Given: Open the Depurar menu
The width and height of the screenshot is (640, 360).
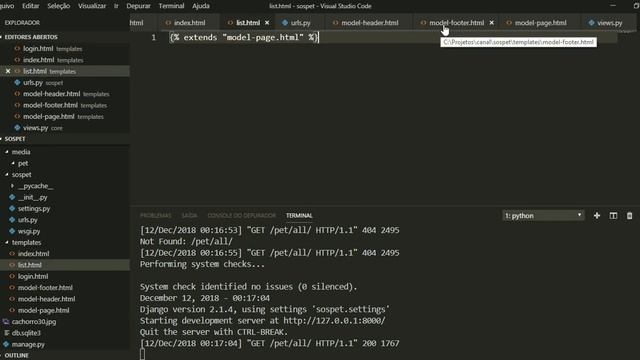Looking at the screenshot, I should (x=138, y=6).
